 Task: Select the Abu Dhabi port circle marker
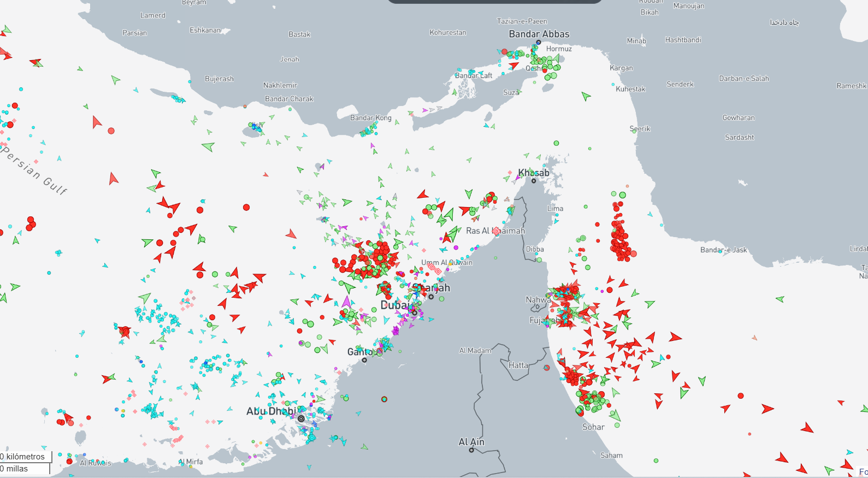(301, 418)
